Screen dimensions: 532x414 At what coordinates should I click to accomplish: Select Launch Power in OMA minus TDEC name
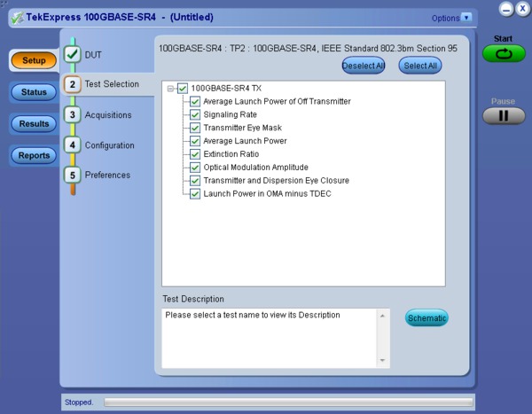coord(267,194)
